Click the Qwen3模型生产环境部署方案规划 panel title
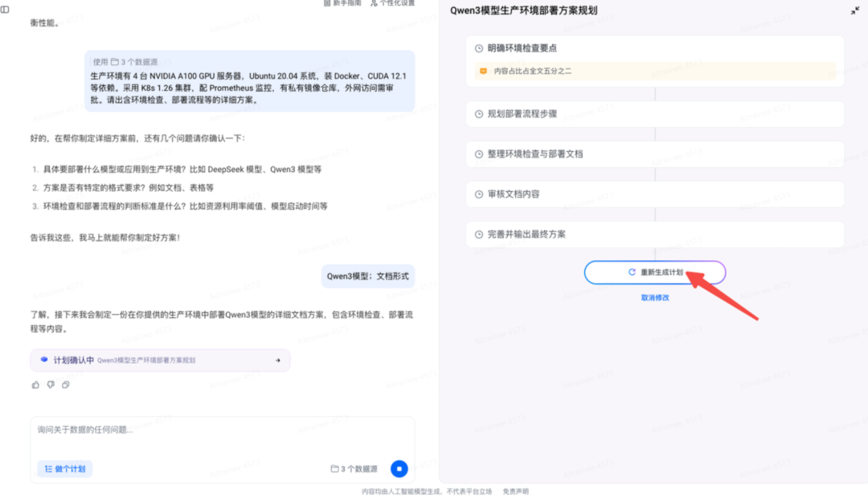 click(523, 10)
